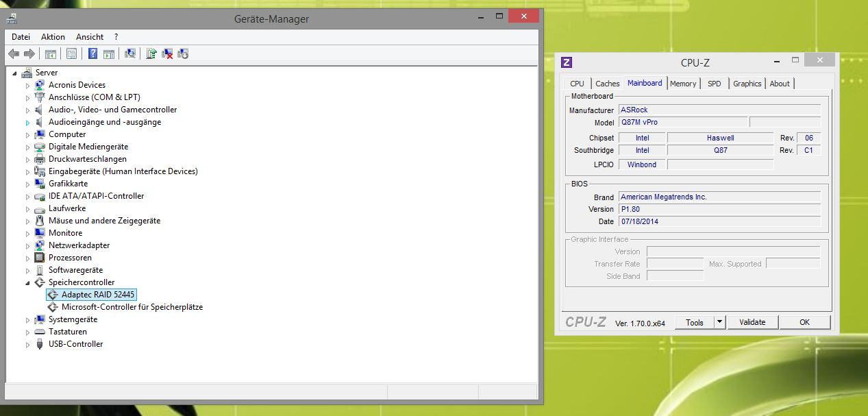Expand the IDE ATA/ATAPI-Controller category
This screenshot has height=416, width=868.
coord(27,196)
